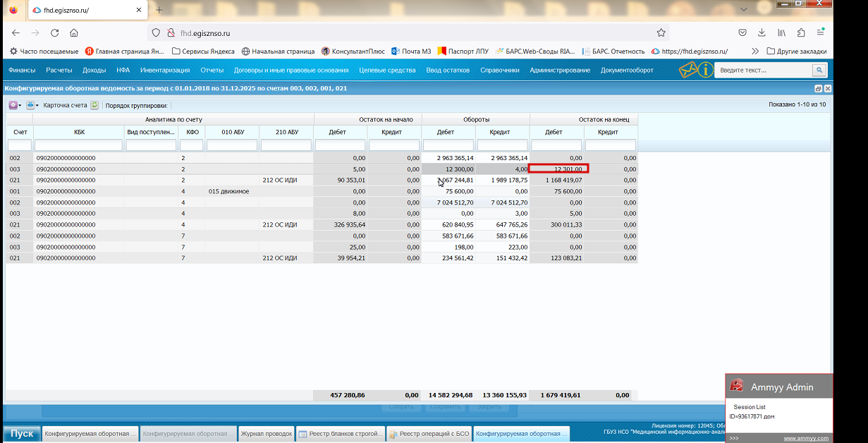
Task: Open the Отчеты menu
Action: coord(212,71)
